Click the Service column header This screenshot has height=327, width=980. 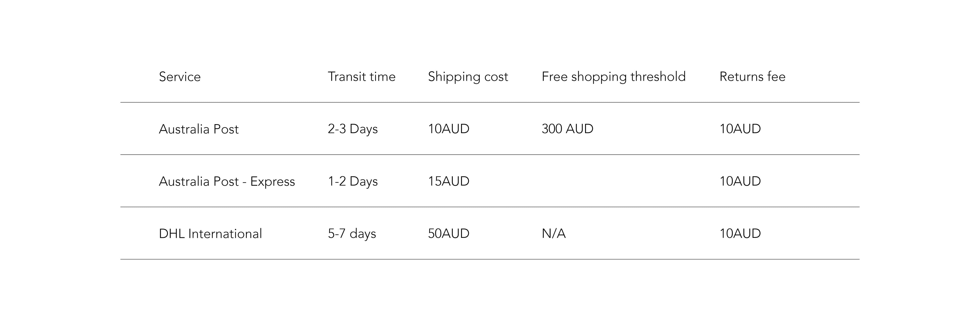[x=180, y=77]
